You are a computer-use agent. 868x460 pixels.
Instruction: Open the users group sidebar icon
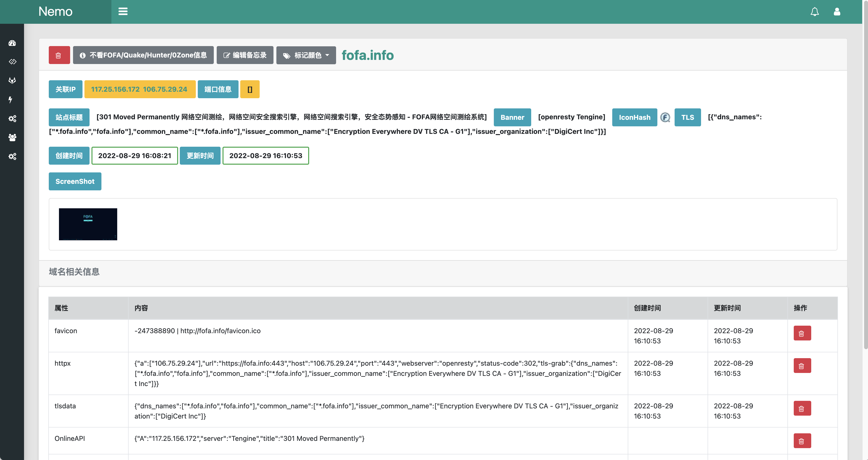click(x=12, y=137)
